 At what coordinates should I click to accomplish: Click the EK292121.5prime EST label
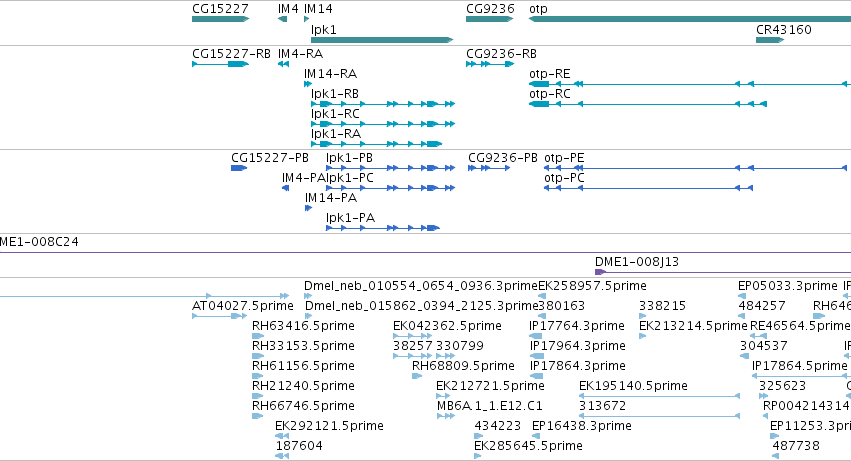point(329,426)
